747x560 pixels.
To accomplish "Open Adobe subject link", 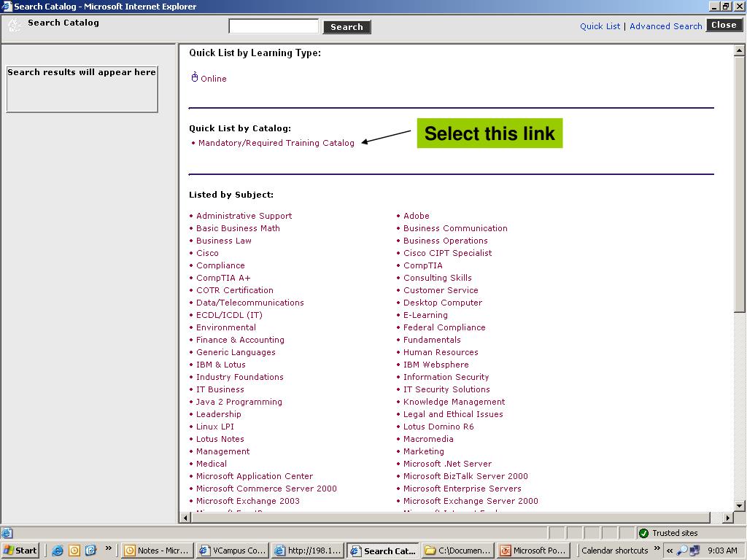I will tap(417, 216).
